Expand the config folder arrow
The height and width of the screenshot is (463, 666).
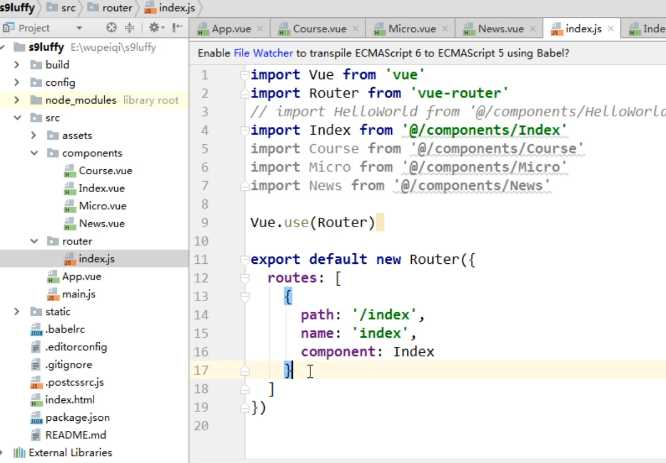[17, 82]
